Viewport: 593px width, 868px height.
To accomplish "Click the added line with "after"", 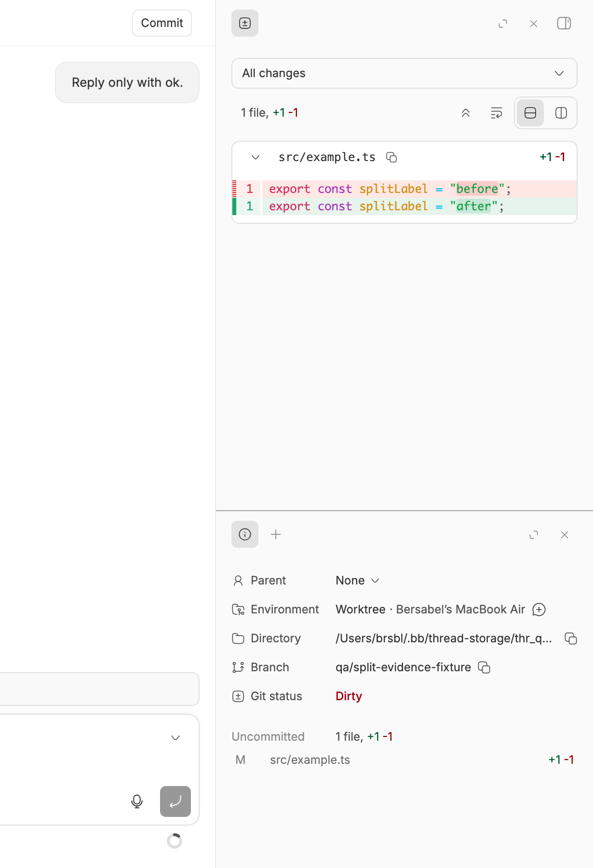I will (x=404, y=206).
